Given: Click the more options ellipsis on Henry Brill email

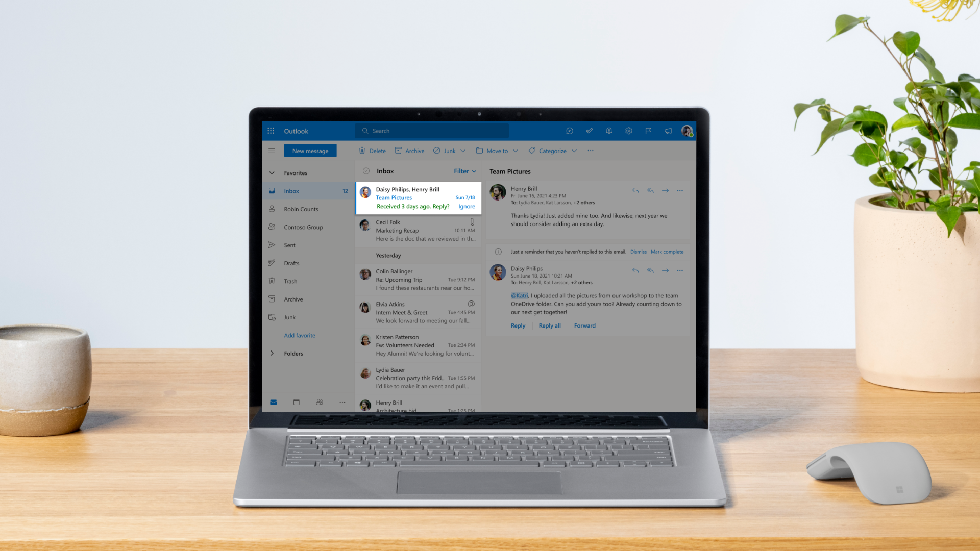Looking at the screenshot, I should 680,190.
